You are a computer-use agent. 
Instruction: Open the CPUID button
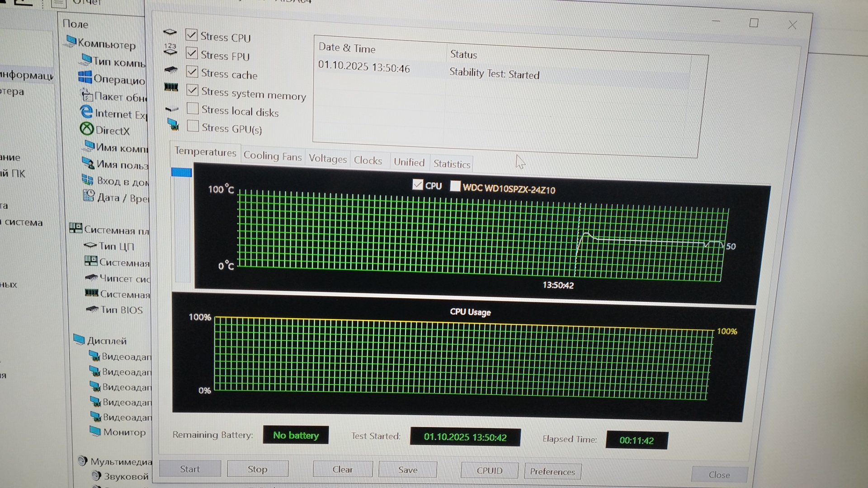click(489, 470)
